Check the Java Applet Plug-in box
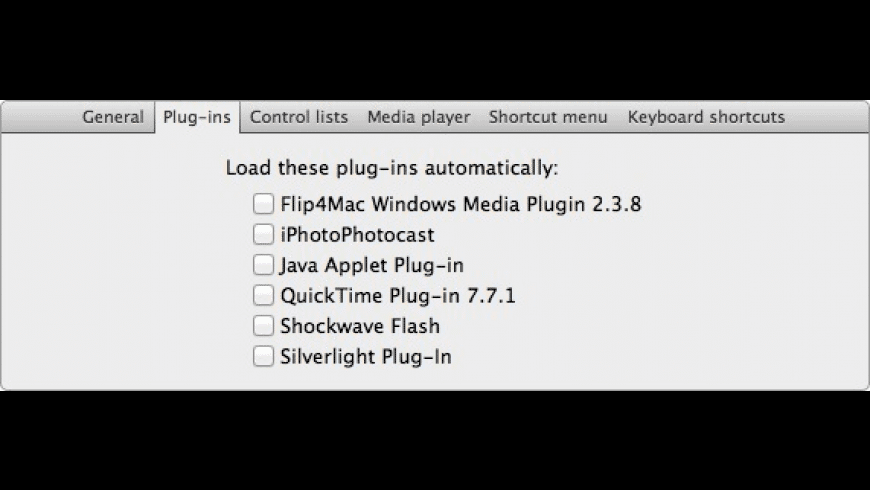The width and height of the screenshot is (870, 490). tap(263, 265)
